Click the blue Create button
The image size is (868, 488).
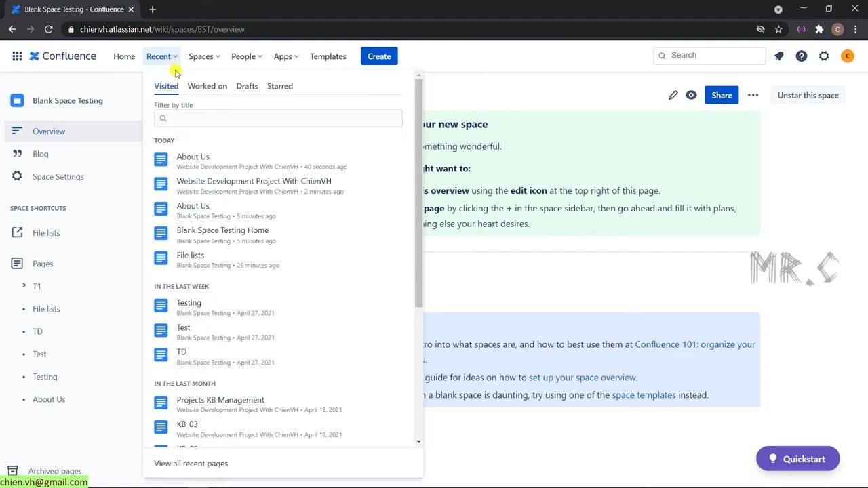(379, 56)
